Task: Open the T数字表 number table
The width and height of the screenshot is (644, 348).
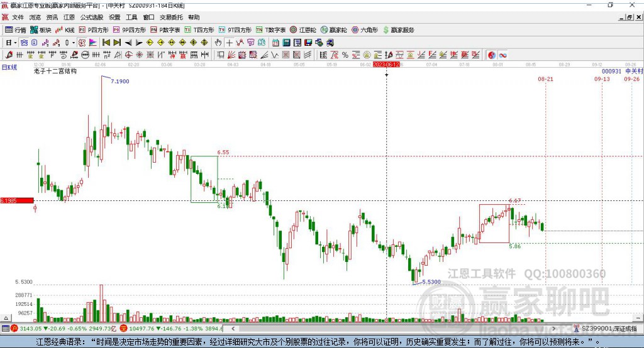Action: pyautogui.click(x=270, y=30)
